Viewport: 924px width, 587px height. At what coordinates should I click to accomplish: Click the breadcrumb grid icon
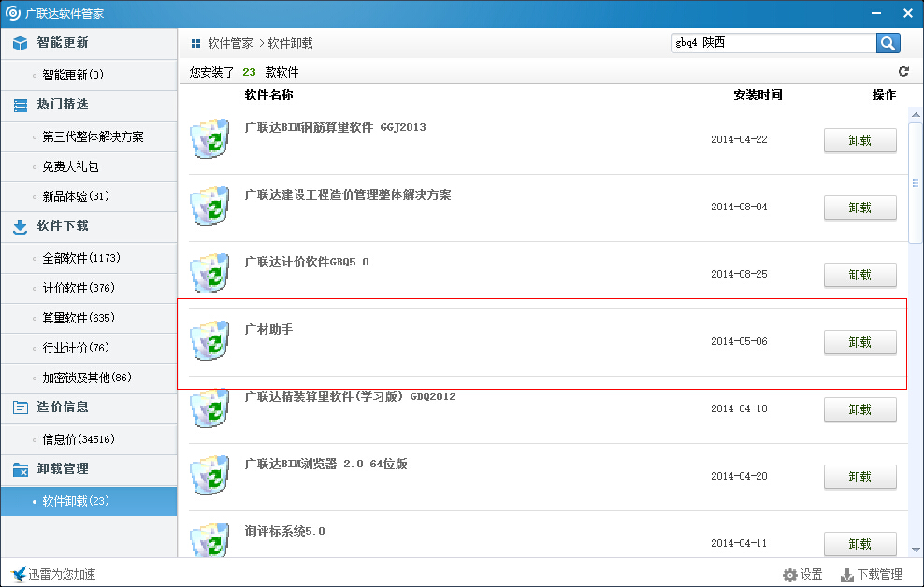click(195, 44)
